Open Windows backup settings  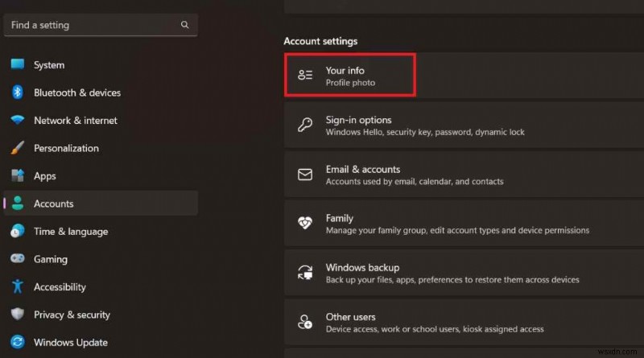[464, 273]
